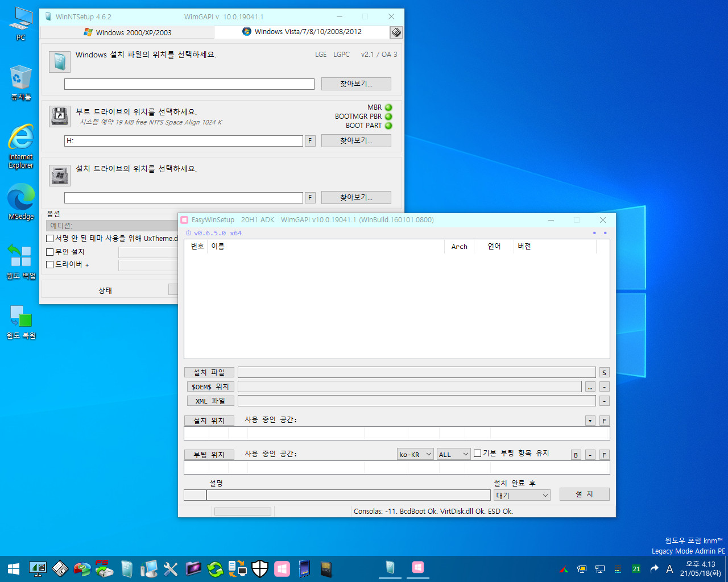Click the green refresh arrows taskbar icon
The image size is (728, 582).
point(216,568)
